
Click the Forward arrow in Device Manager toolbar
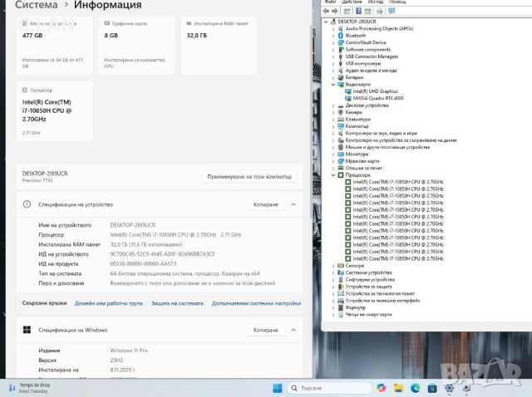[x=334, y=11]
